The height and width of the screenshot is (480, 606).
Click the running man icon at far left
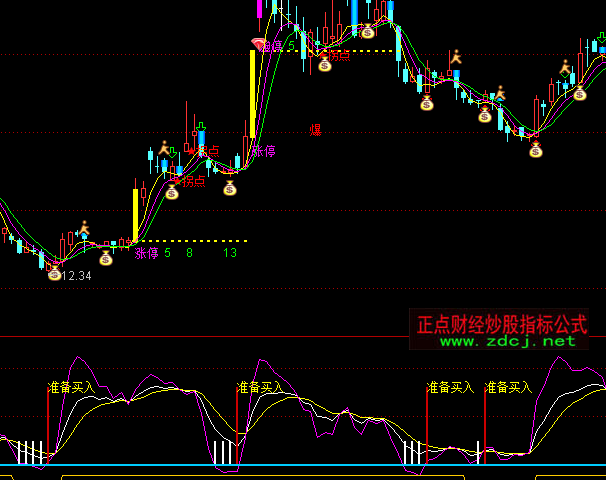[84, 228]
